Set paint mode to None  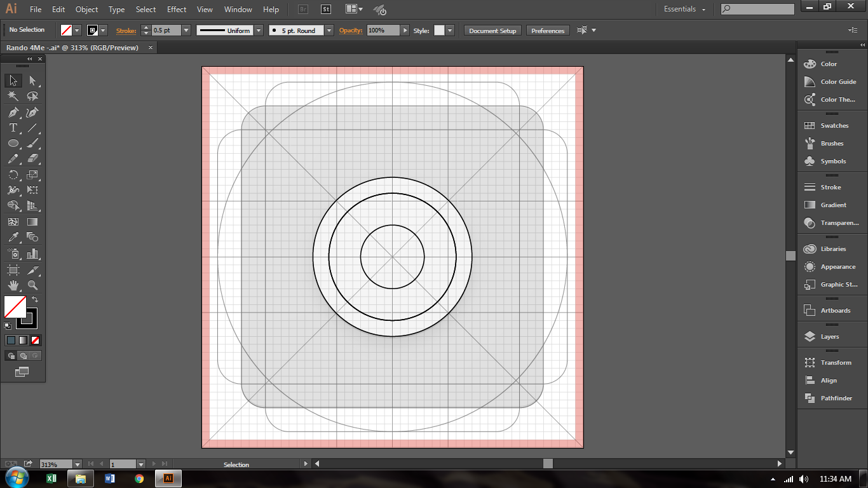coord(35,340)
